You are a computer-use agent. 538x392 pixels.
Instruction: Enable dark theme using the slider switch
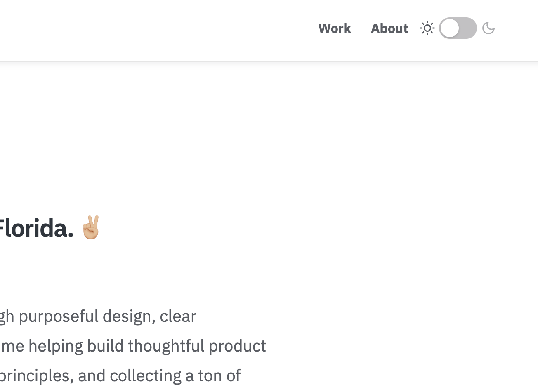pyautogui.click(x=458, y=28)
